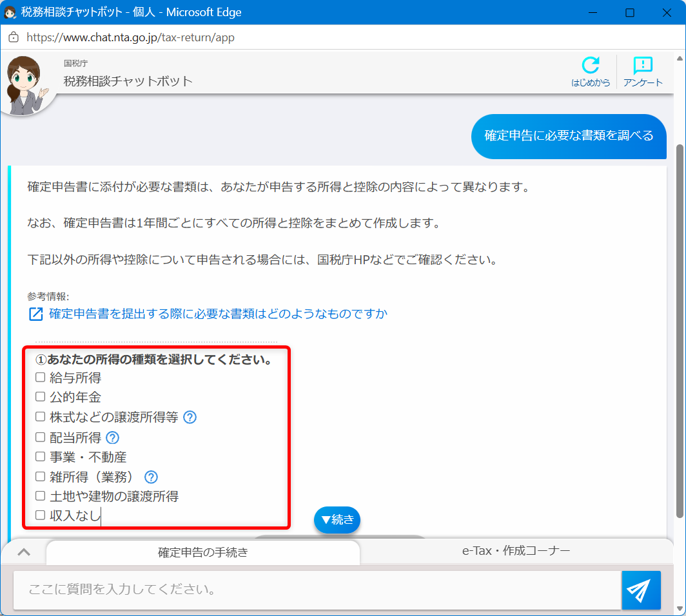Check the 給与所得 checkbox
The height and width of the screenshot is (616, 686).
pos(40,377)
